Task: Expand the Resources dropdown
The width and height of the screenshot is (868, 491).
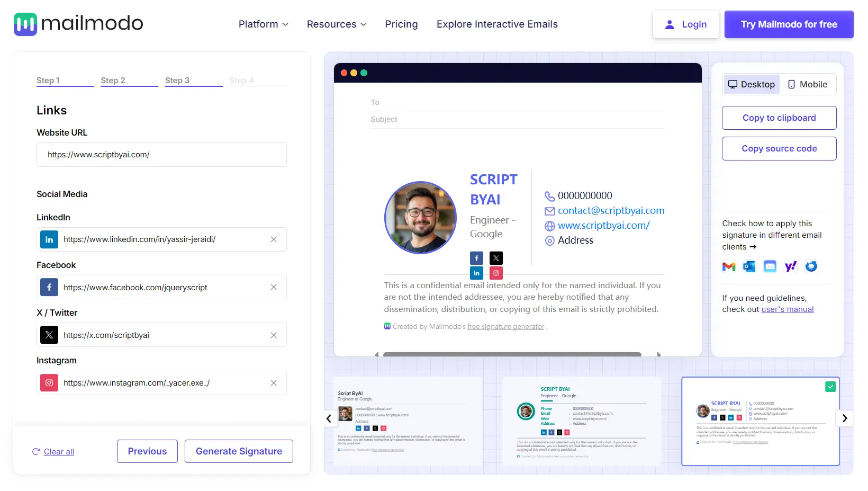Action: (336, 24)
